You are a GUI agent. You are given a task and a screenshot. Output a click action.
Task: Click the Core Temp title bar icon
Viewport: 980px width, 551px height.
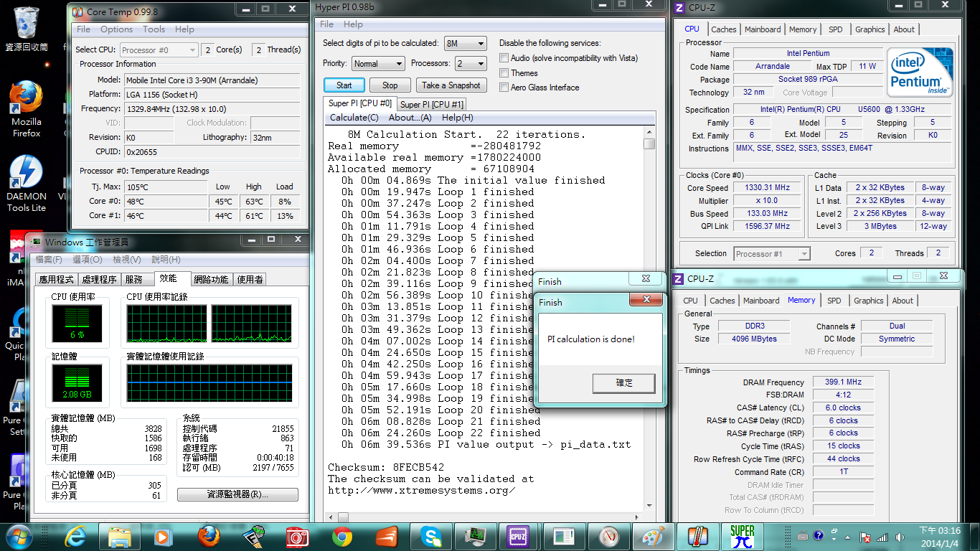click(x=77, y=11)
